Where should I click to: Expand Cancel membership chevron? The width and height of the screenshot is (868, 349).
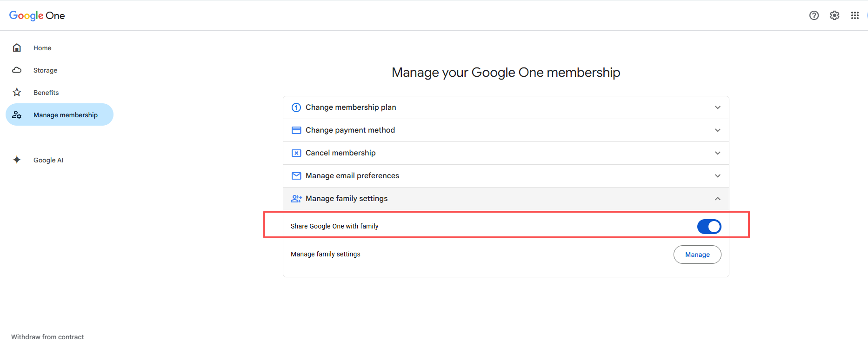[x=718, y=153]
